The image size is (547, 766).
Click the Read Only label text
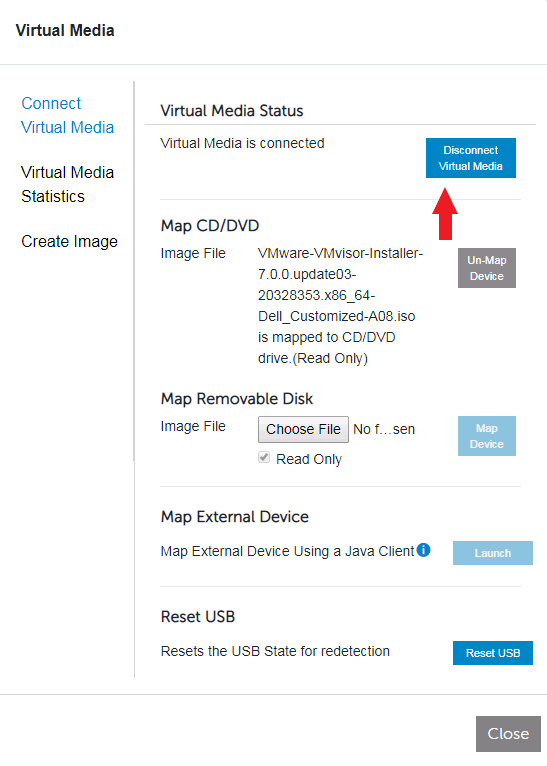[x=309, y=459]
